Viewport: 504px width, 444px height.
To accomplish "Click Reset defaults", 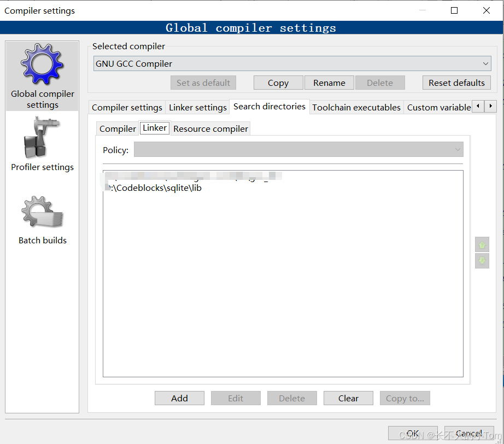I will click(456, 83).
